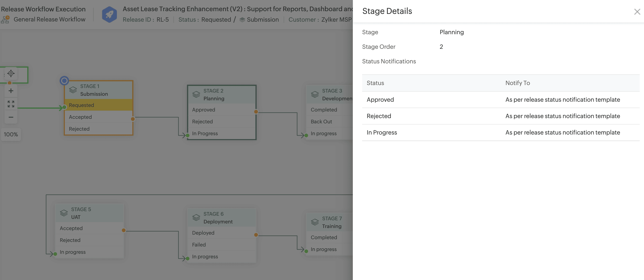Image resolution: width=644 pixels, height=280 pixels.
Task: Click Stage 6 Deployment layers icon
Action: [196, 218]
